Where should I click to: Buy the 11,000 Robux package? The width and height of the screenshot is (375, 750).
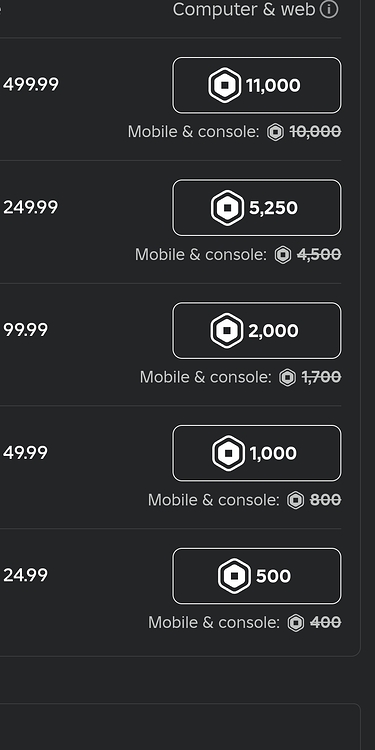(x=257, y=85)
